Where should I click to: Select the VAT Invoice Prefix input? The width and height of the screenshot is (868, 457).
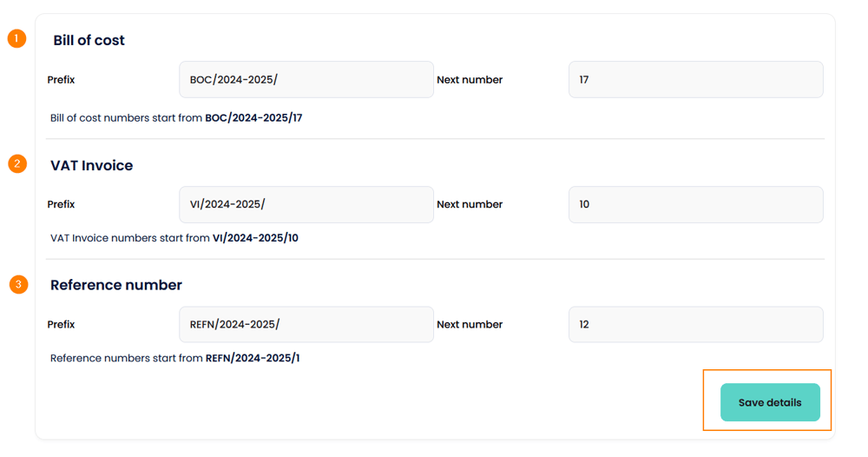click(x=306, y=205)
